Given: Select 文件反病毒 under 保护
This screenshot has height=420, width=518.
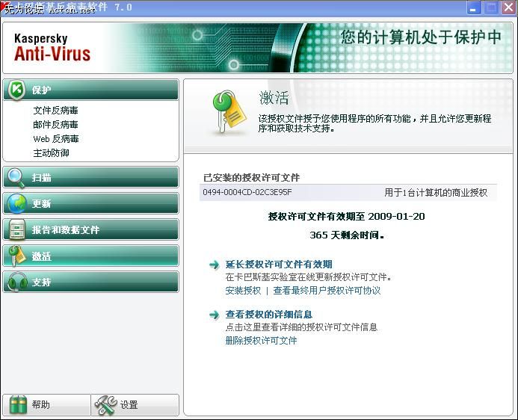Looking at the screenshot, I should [x=55, y=111].
